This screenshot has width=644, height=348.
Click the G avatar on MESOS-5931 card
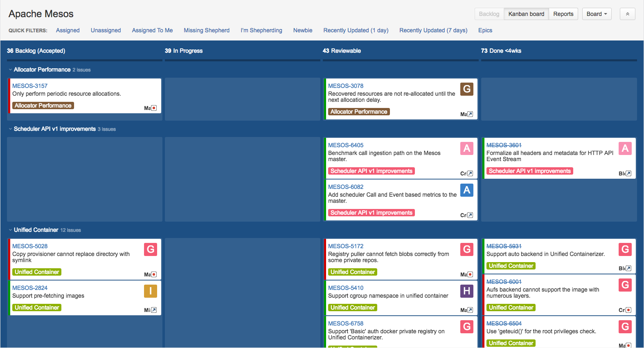tap(625, 249)
